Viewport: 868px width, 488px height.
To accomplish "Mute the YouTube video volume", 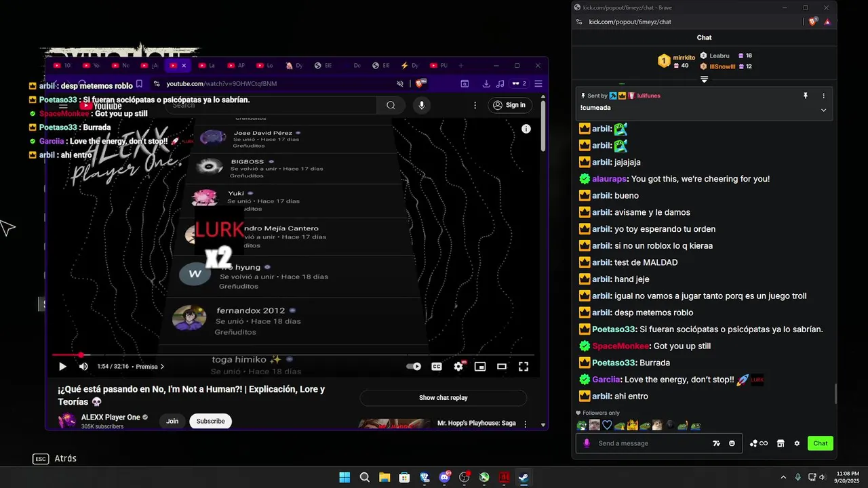I will [83, 367].
